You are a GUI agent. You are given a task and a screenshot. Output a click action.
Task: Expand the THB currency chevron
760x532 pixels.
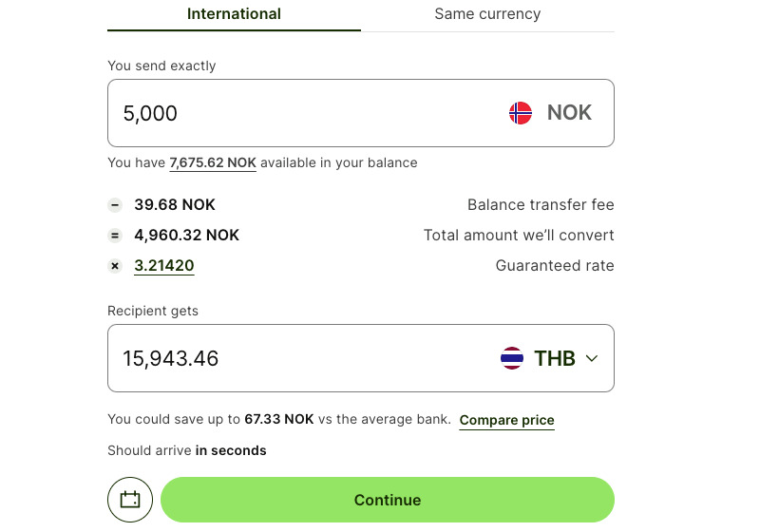coord(591,358)
